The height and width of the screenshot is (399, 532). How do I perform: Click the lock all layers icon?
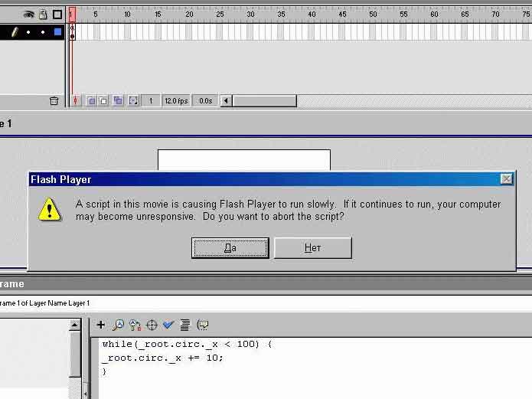43,15
